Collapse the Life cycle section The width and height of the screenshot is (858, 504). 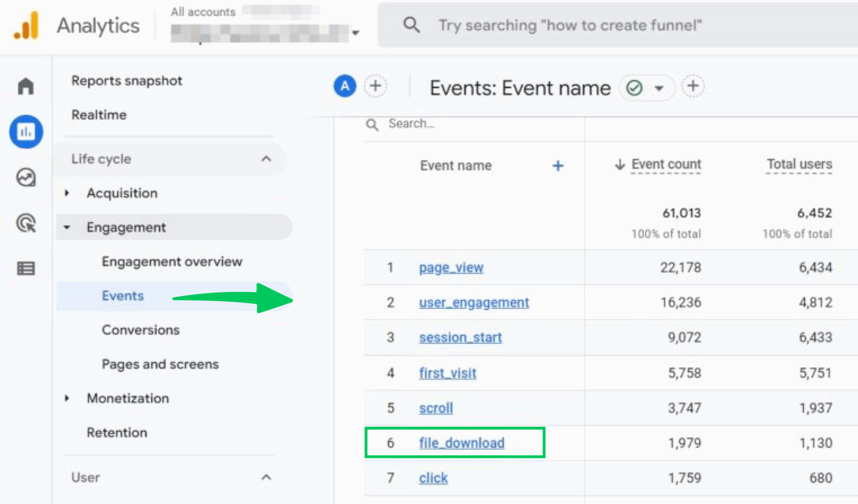267,159
